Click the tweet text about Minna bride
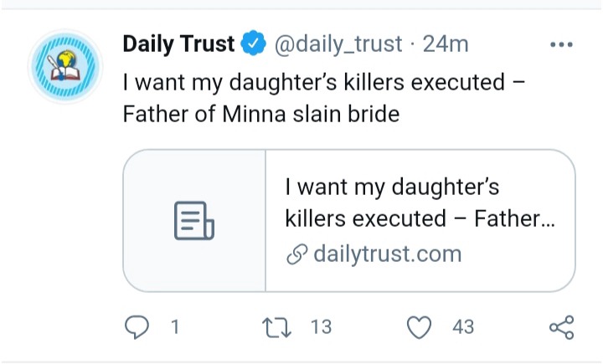603x364 pixels. point(323,98)
